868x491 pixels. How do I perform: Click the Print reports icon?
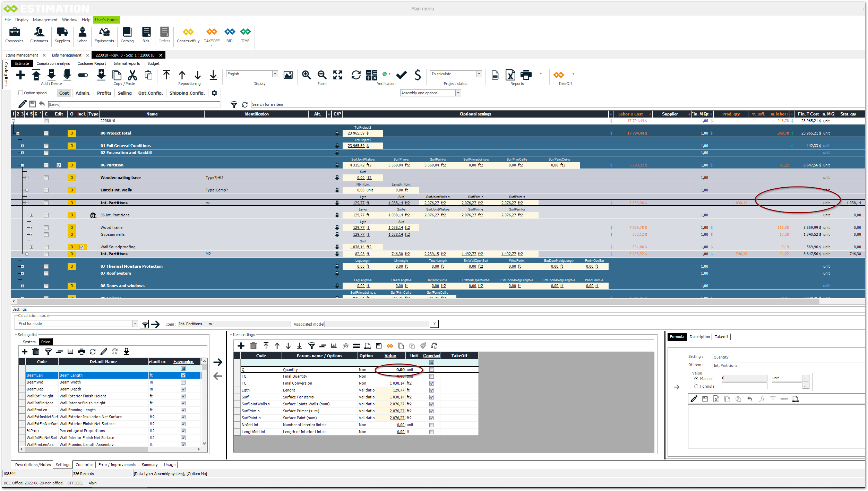(x=526, y=75)
